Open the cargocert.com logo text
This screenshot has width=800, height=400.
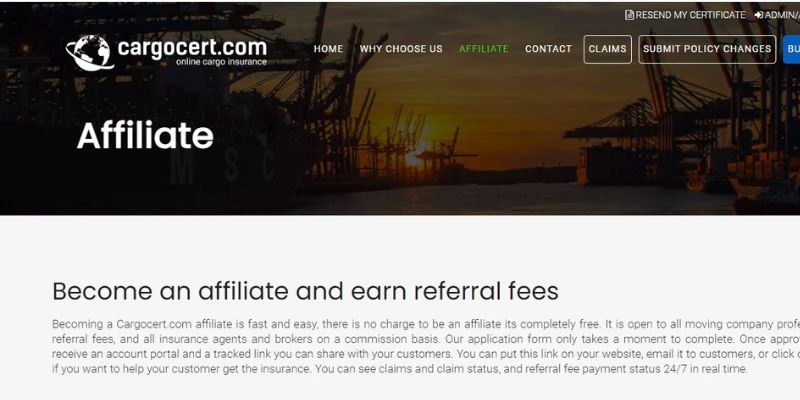[192, 47]
